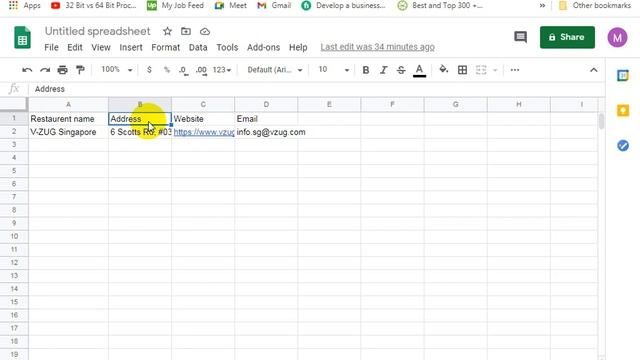Click the green Share button

[x=567, y=37]
